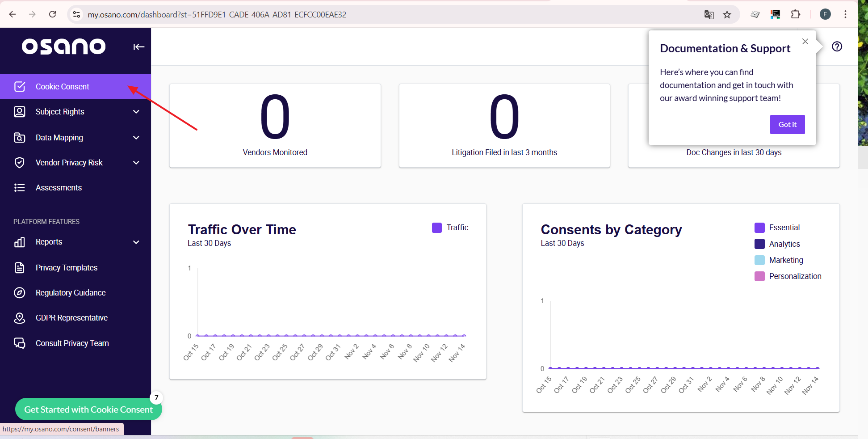
Task: Open GDPR Representative menu item
Action: [x=75, y=318]
